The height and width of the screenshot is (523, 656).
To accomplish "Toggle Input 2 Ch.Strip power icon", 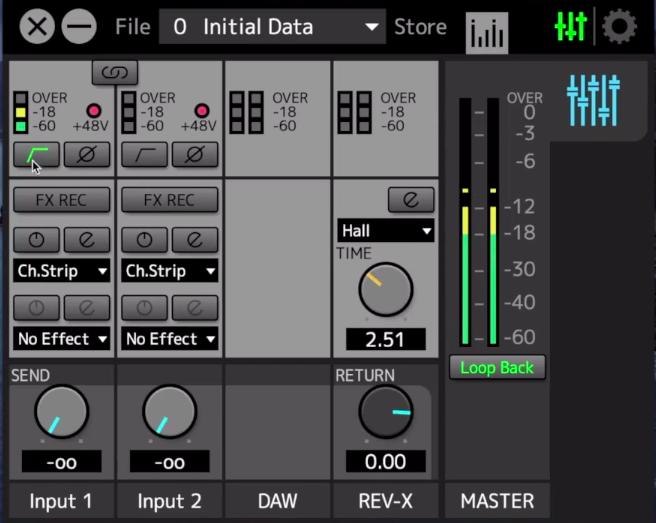I will pyautogui.click(x=144, y=239).
